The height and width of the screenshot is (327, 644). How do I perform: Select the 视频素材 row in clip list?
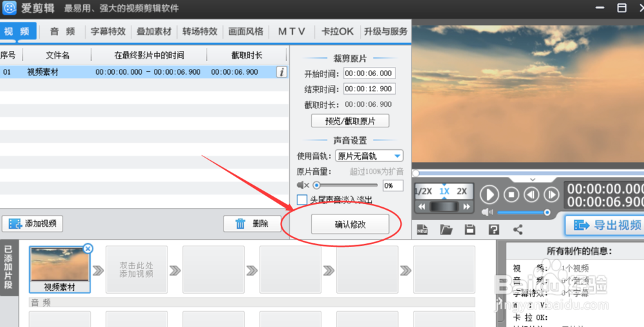(144, 72)
